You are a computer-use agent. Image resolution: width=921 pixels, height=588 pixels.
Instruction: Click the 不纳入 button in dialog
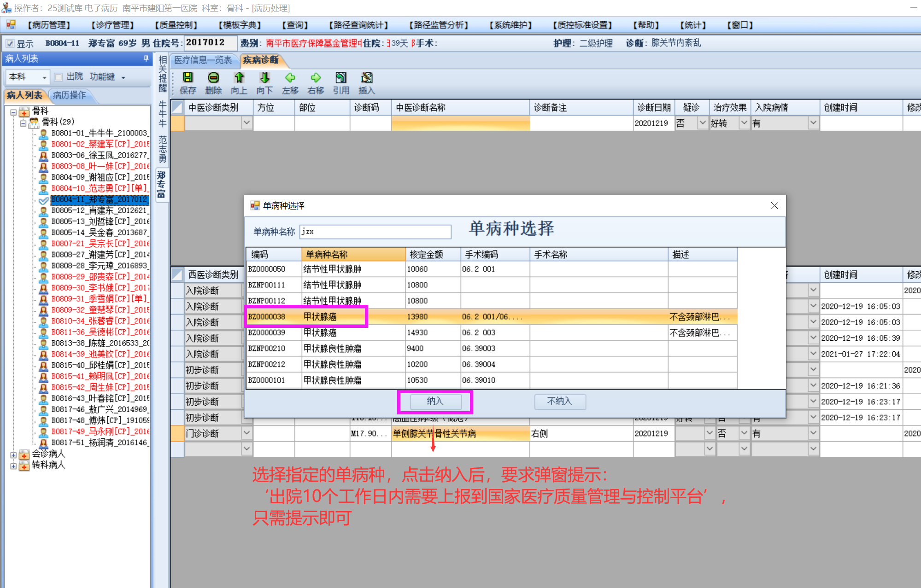click(559, 402)
